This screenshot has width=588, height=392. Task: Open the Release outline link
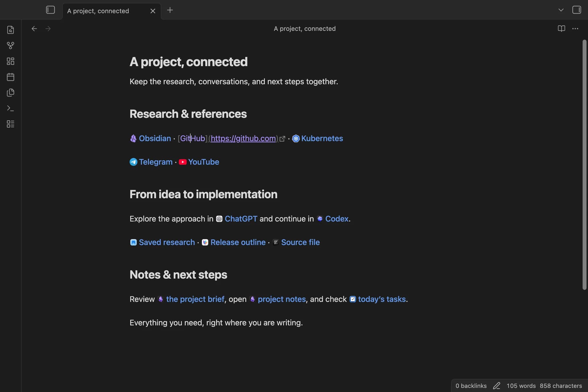238,242
